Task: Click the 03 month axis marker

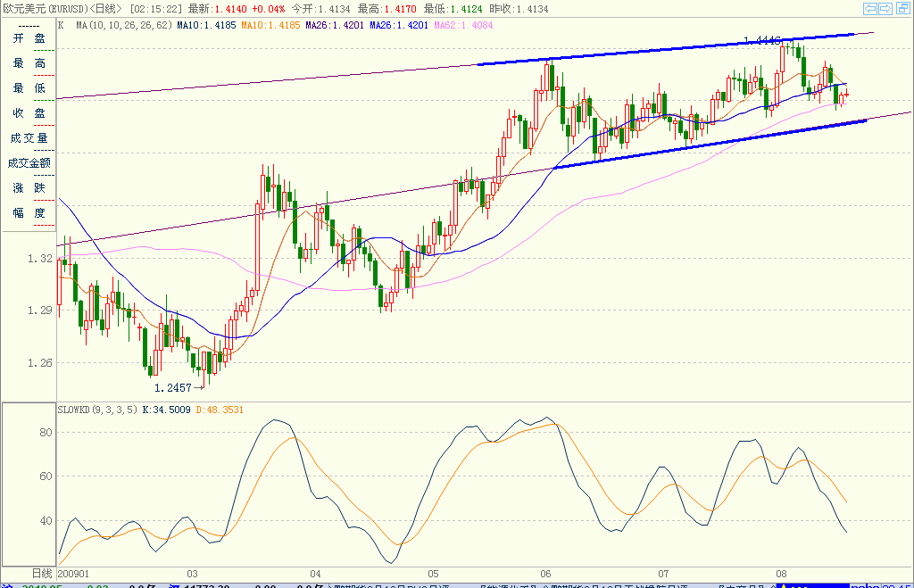Action: pos(193,574)
